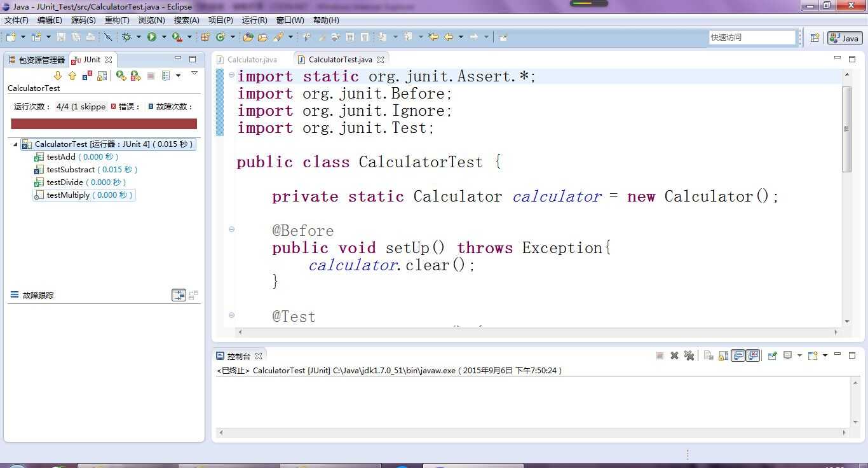Toggle Show Failures Only in JUnit view
Screen dimensions: 868x468
point(87,76)
